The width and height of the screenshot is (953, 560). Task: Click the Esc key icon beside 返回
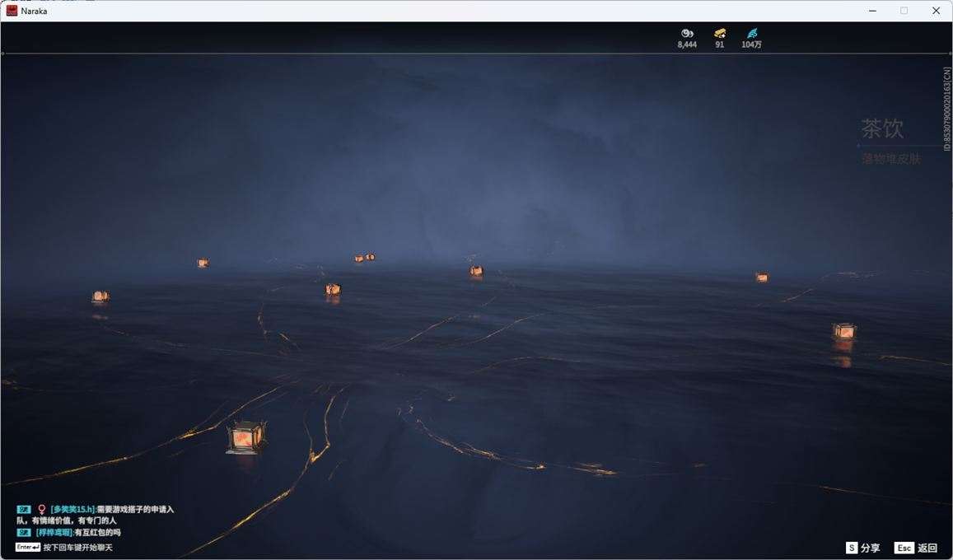pyautogui.click(x=904, y=548)
